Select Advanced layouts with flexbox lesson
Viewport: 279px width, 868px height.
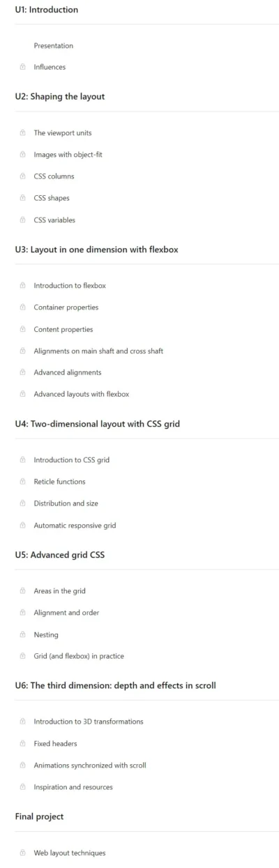click(x=82, y=395)
